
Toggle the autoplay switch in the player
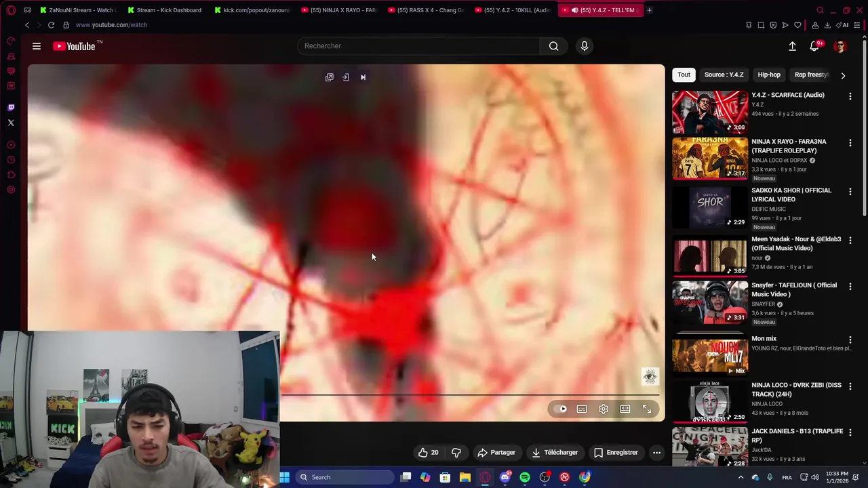[560, 409]
